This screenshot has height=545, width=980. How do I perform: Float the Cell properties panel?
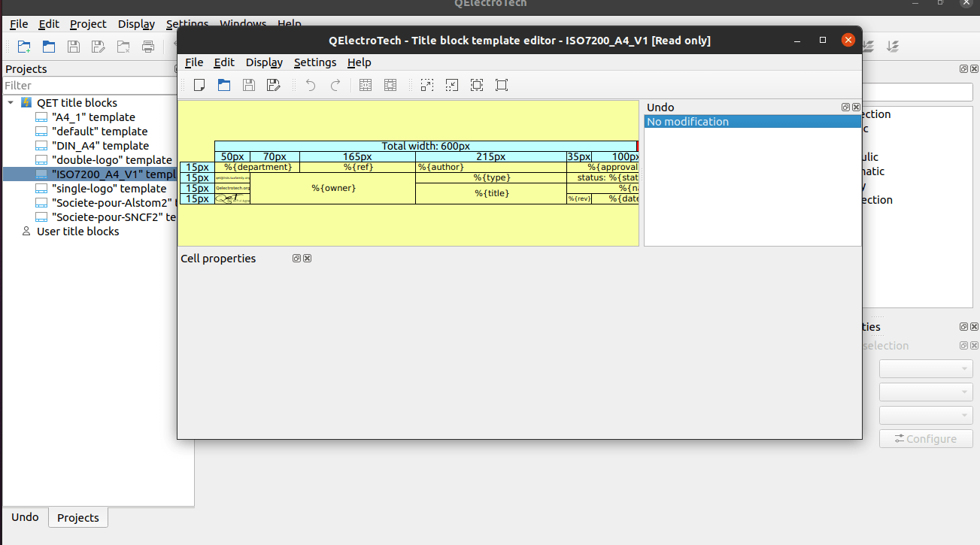(x=297, y=259)
